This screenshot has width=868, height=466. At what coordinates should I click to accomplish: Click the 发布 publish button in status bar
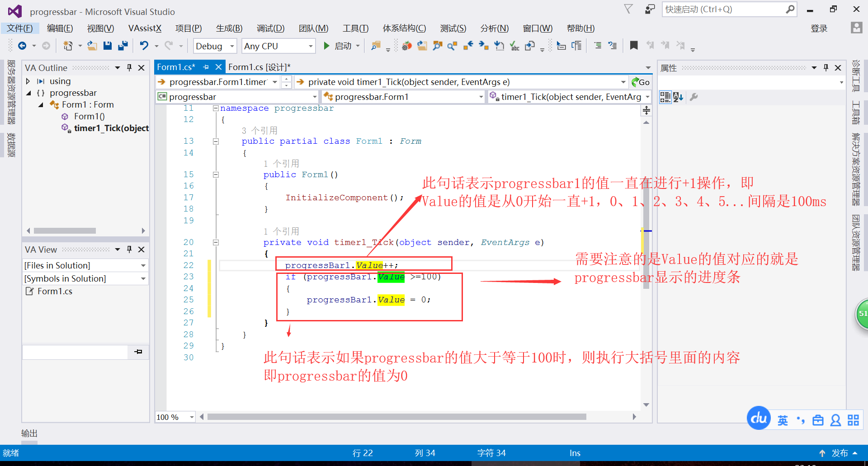(x=840, y=453)
